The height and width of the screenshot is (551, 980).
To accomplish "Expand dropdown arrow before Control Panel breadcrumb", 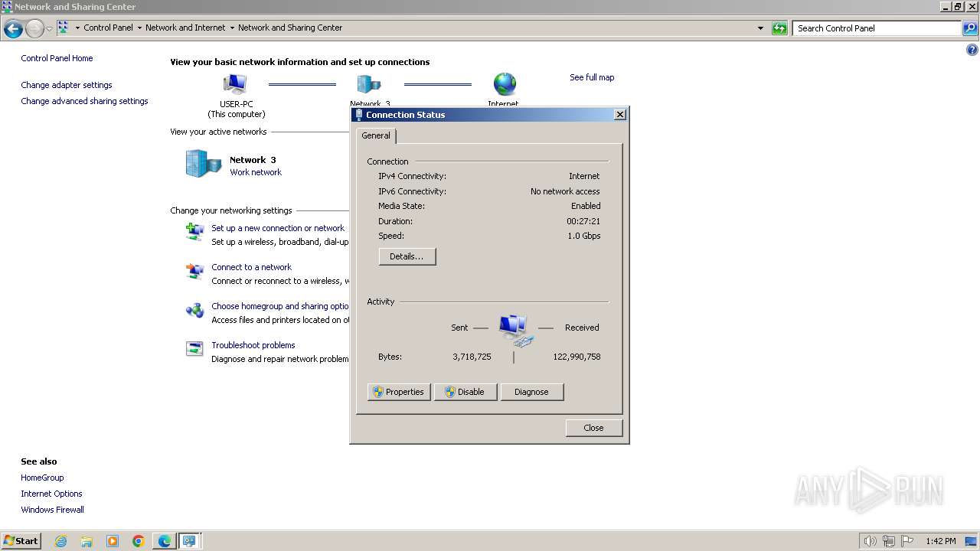I will click(77, 28).
